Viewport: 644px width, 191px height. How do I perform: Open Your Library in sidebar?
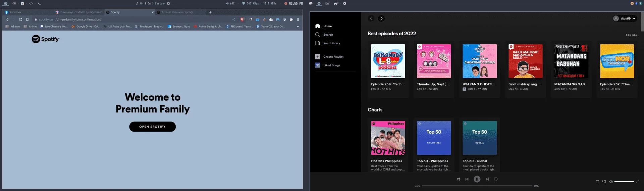pos(327,43)
